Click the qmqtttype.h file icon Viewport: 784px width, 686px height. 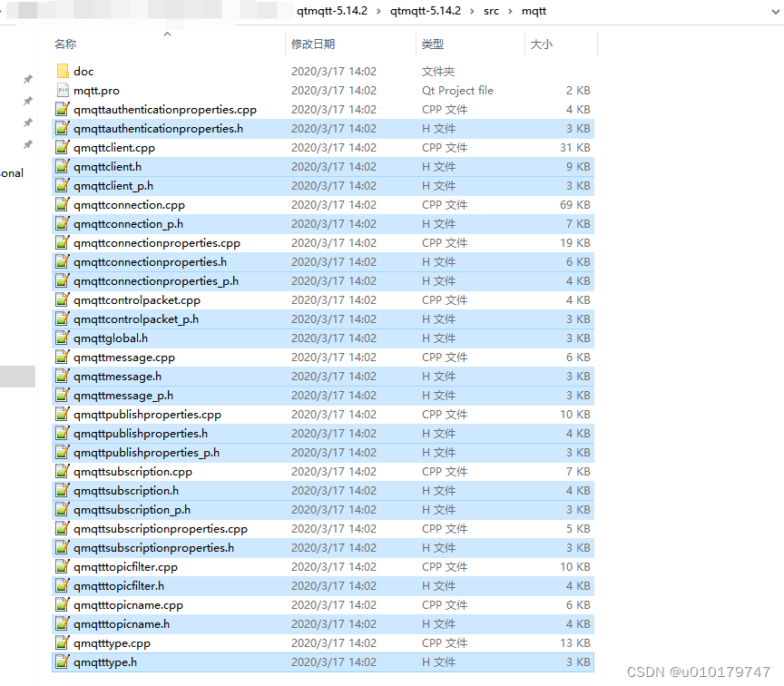pyautogui.click(x=62, y=661)
